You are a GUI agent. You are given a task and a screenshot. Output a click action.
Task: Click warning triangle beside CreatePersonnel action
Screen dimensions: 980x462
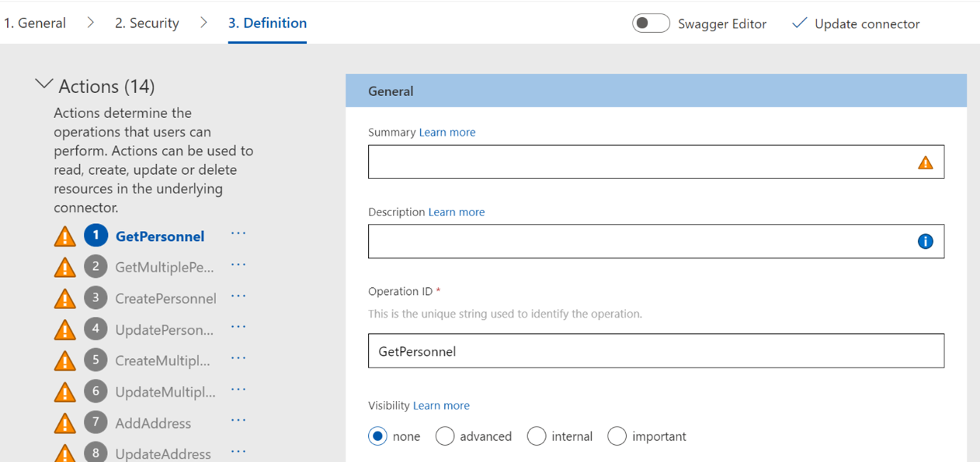65,299
